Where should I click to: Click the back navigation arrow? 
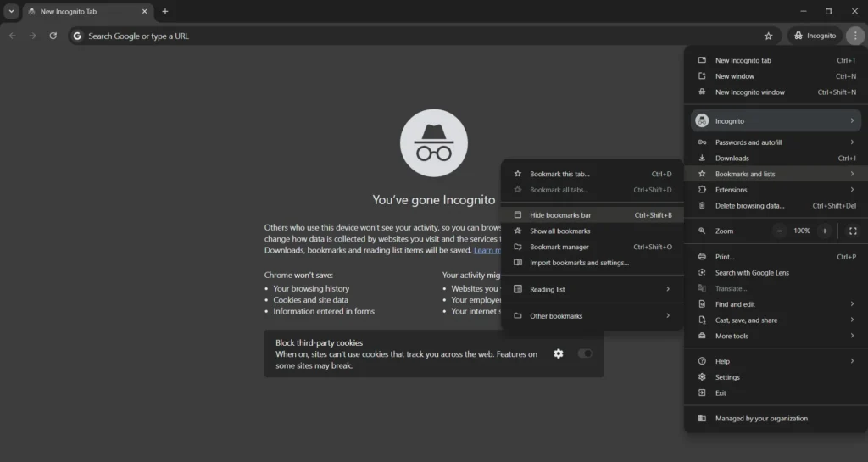coord(12,36)
